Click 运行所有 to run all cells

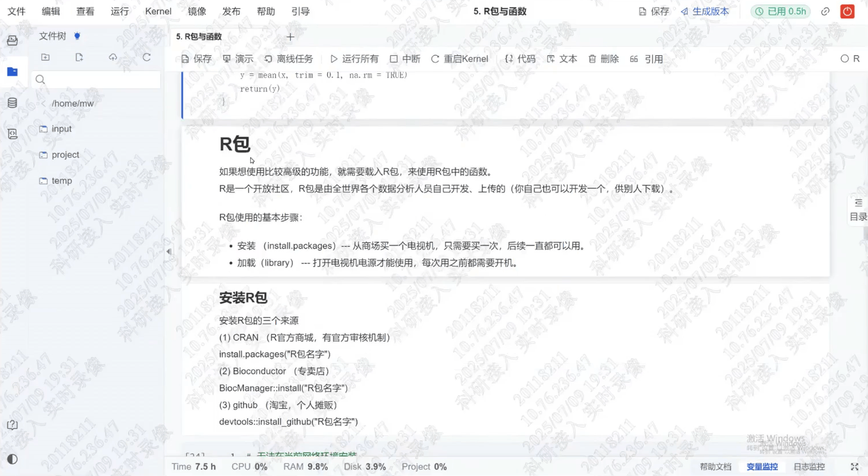(x=354, y=59)
